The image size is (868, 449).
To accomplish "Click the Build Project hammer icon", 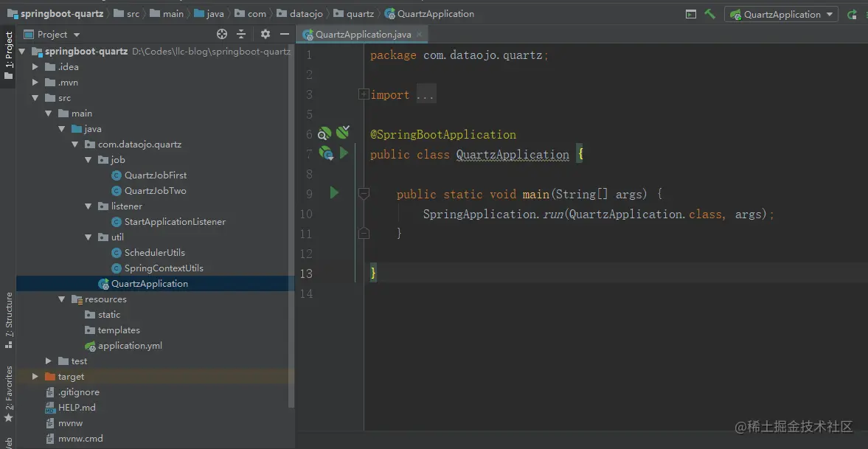I will pyautogui.click(x=709, y=14).
